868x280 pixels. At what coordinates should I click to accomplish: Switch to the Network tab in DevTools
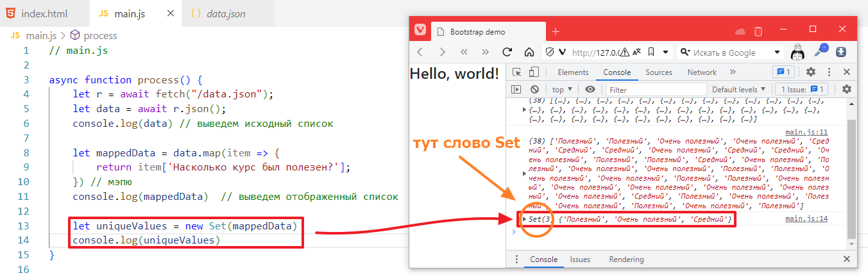coord(702,72)
